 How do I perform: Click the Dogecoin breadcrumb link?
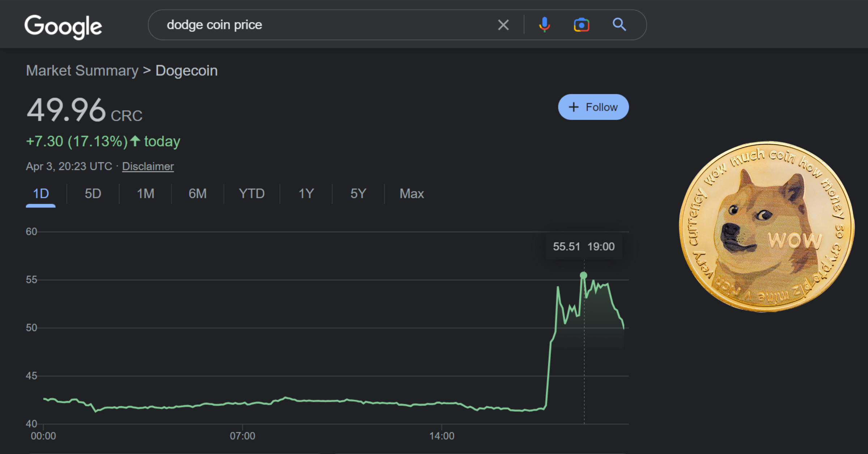click(187, 70)
